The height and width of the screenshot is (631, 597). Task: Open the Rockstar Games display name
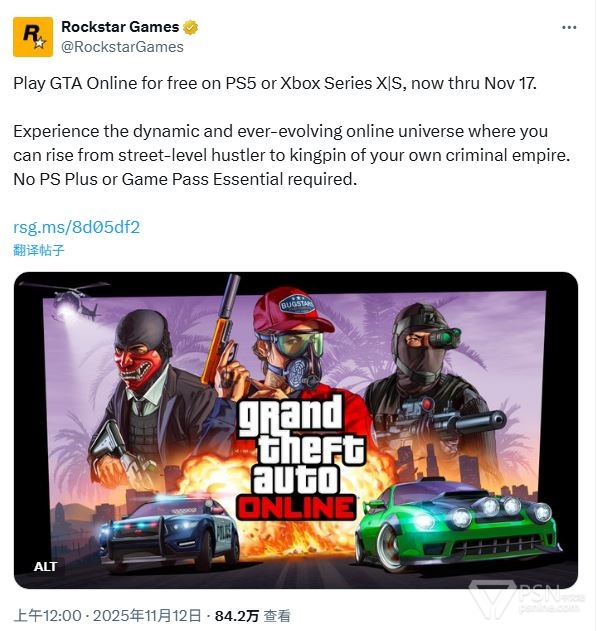120,27
